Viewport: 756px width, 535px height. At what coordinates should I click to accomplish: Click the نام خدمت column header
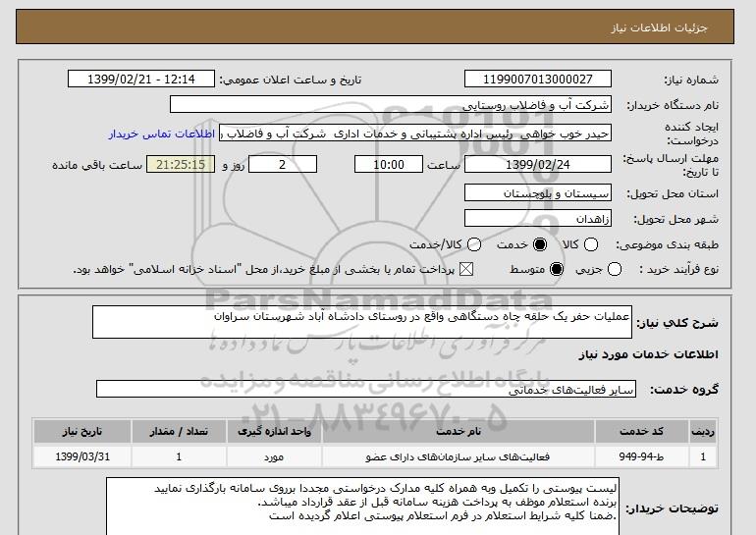(x=459, y=431)
